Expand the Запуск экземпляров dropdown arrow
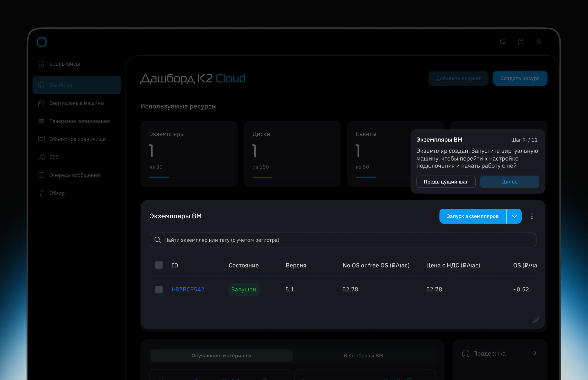 point(514,216)
